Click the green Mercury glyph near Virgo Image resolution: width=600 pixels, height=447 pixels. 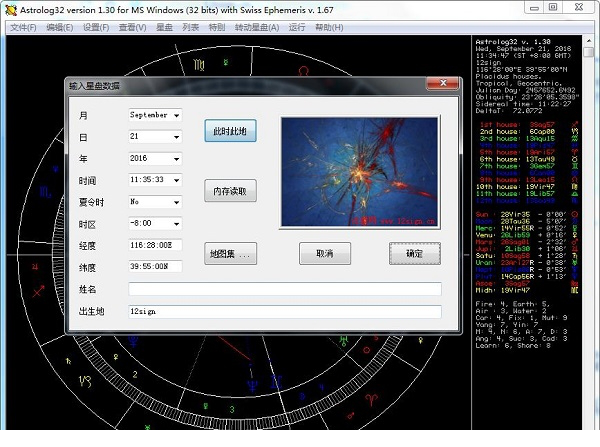tap(226, 62)
